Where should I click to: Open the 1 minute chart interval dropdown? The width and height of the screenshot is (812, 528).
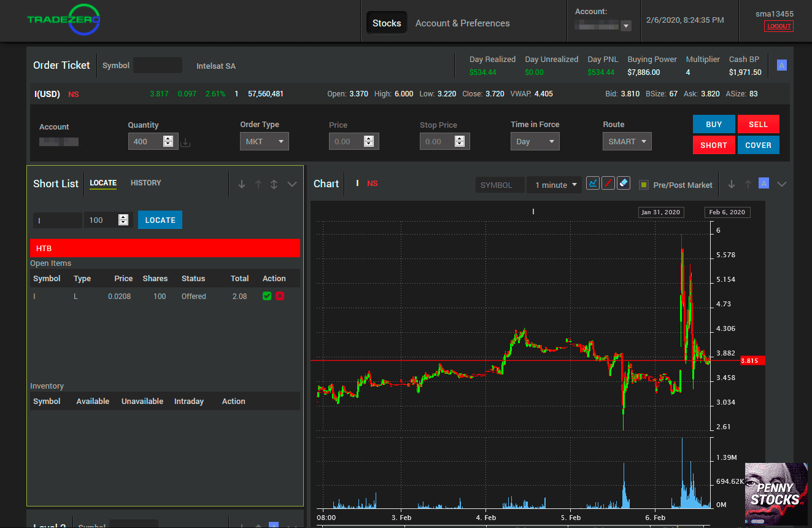coord(554,184)
